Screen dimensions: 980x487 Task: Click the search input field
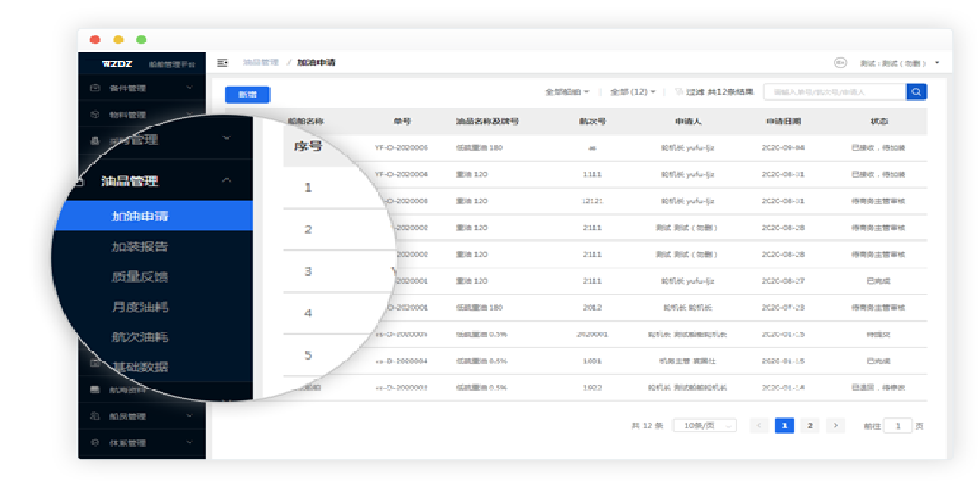tap(834, 92)
